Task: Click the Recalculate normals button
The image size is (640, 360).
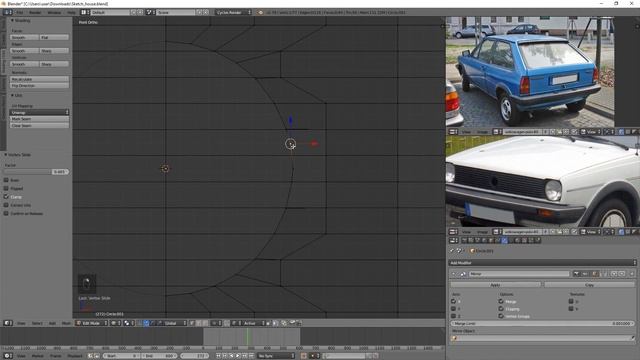Action: pyautogui.click(x=40, y=79)
